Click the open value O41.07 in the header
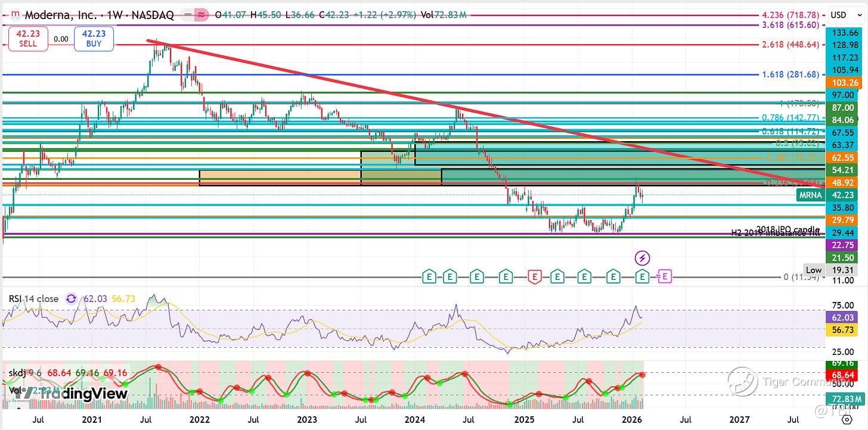Screen dimensions: 868x430 (x=231, y=15)
